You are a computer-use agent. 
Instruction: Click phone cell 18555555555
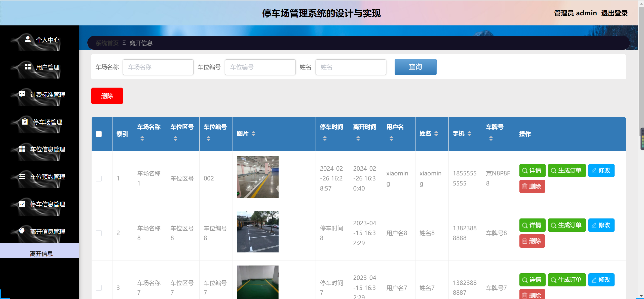465,178
